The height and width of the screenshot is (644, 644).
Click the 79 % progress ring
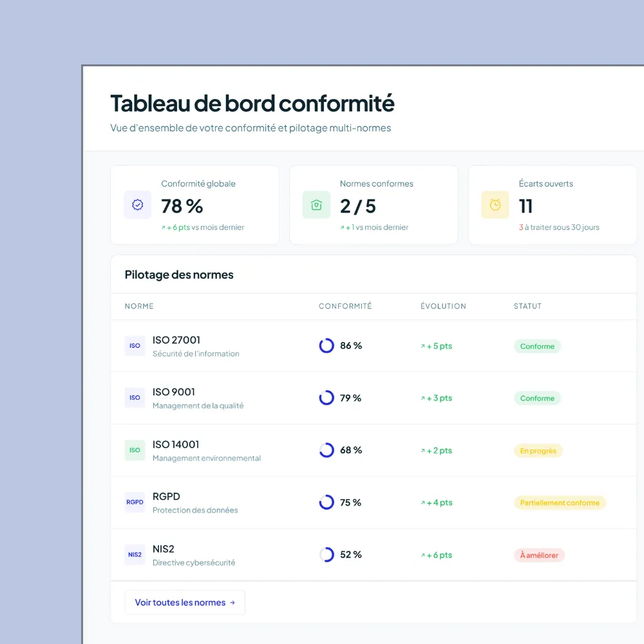(327, 397)
